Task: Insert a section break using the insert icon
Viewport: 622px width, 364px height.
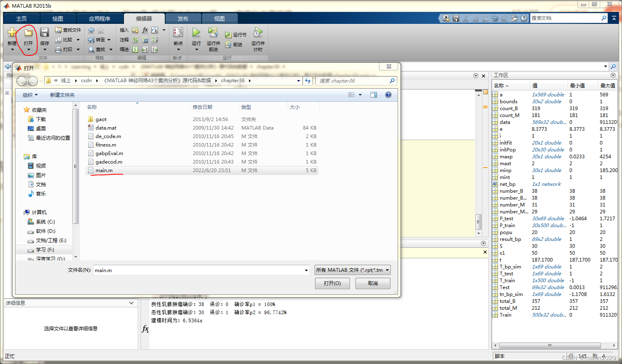Action: (135, 30)
